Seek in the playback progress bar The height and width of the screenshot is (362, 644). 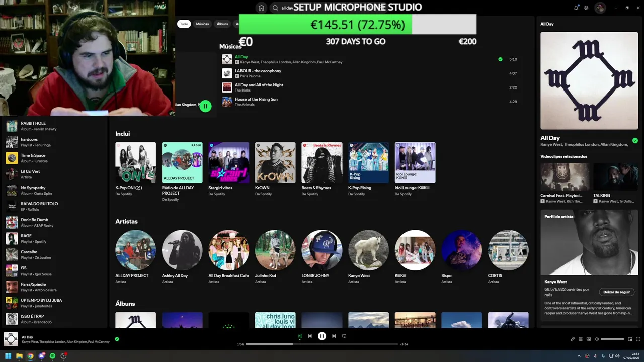[x=322, y=344]
